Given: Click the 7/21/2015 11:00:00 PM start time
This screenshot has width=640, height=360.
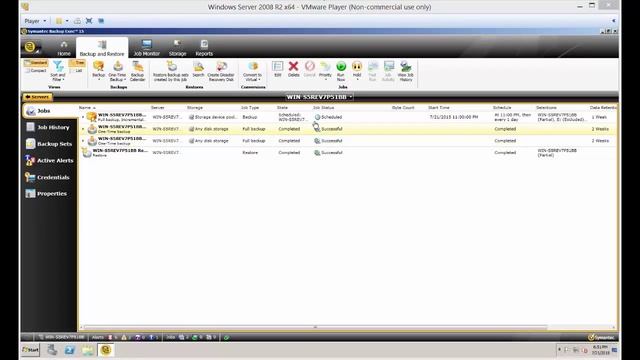Looking at the screenshot, I should pos(453,117).
